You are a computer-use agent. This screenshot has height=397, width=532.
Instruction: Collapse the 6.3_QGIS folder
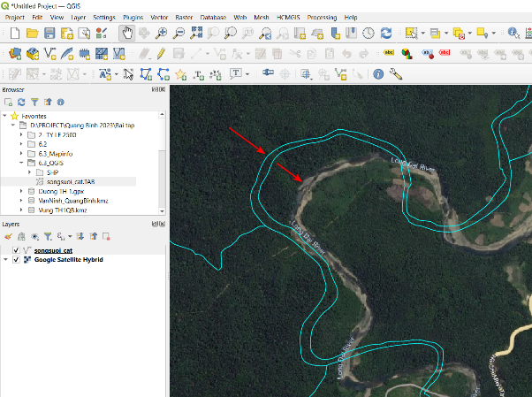21,163
